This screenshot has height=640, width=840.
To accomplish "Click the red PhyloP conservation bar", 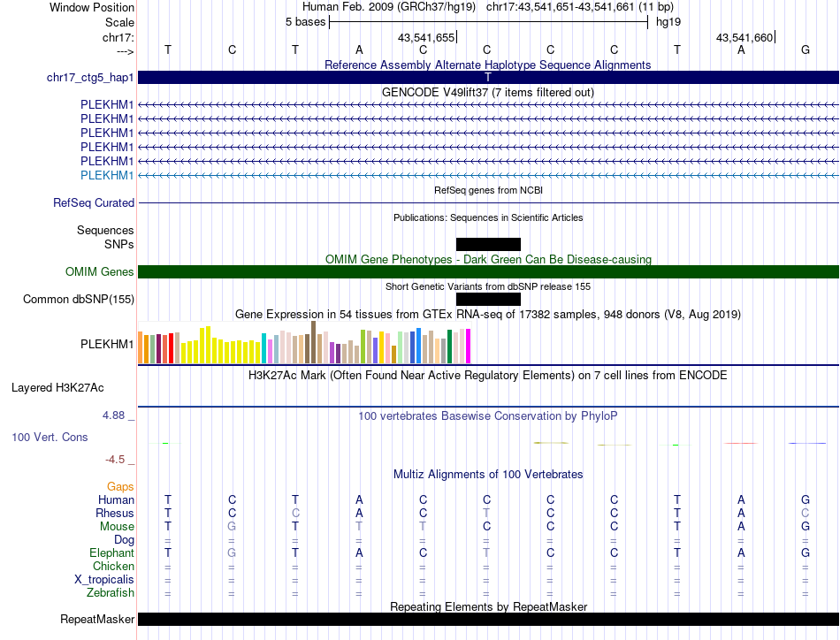I will tap(741, 444).
